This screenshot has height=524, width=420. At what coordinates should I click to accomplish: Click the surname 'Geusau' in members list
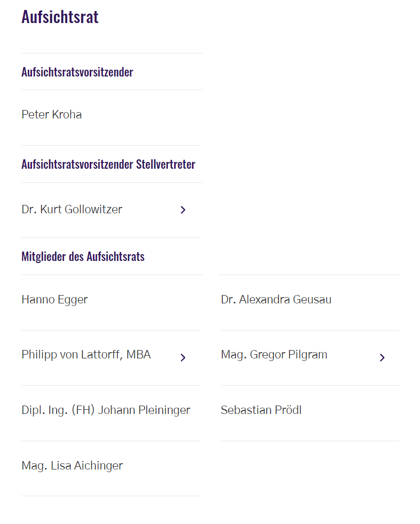click(x=312, y=299)
